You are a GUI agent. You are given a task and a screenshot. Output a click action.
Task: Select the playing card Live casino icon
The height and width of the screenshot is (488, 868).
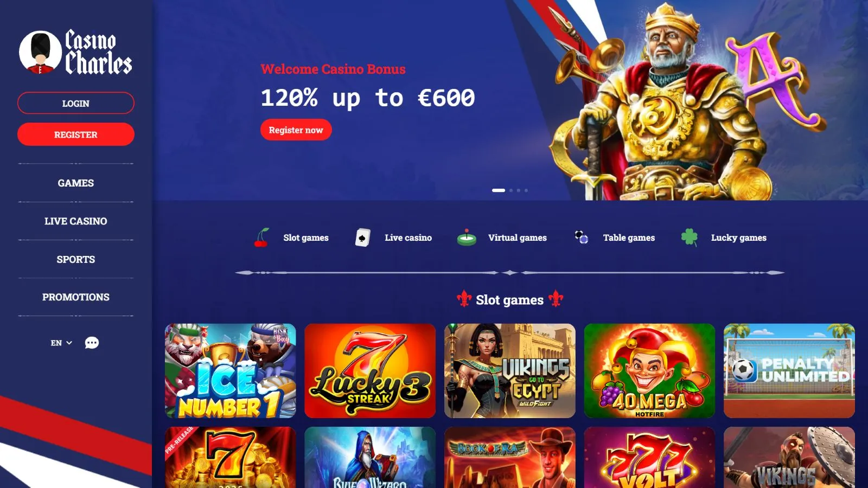362,237
